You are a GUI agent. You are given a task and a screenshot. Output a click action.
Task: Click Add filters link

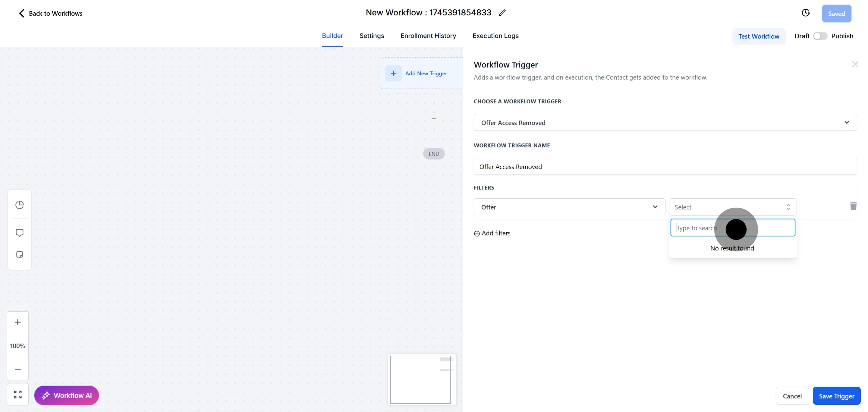click(x=492, y=233)
